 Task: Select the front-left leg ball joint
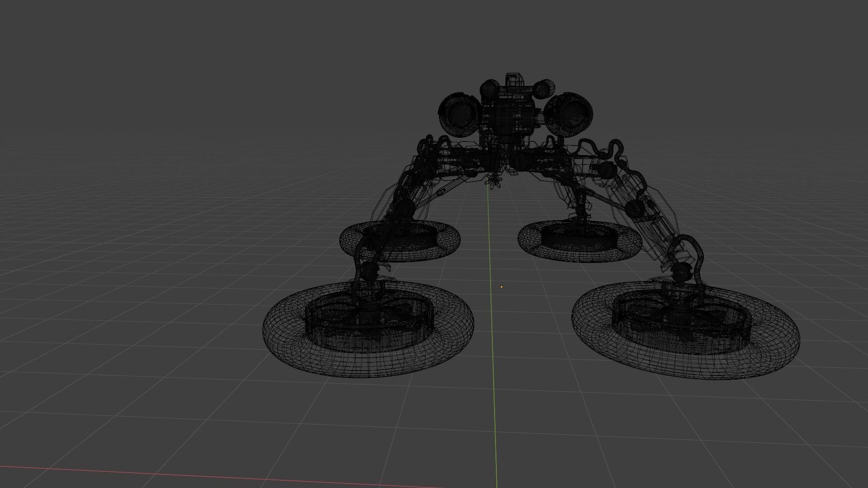coord(370,272)
